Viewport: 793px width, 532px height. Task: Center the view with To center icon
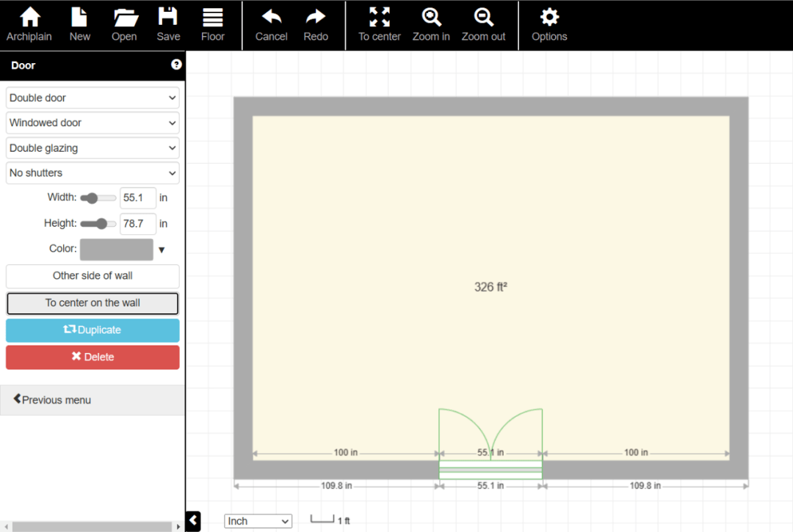pyautogui.click(x=380, y=18)
